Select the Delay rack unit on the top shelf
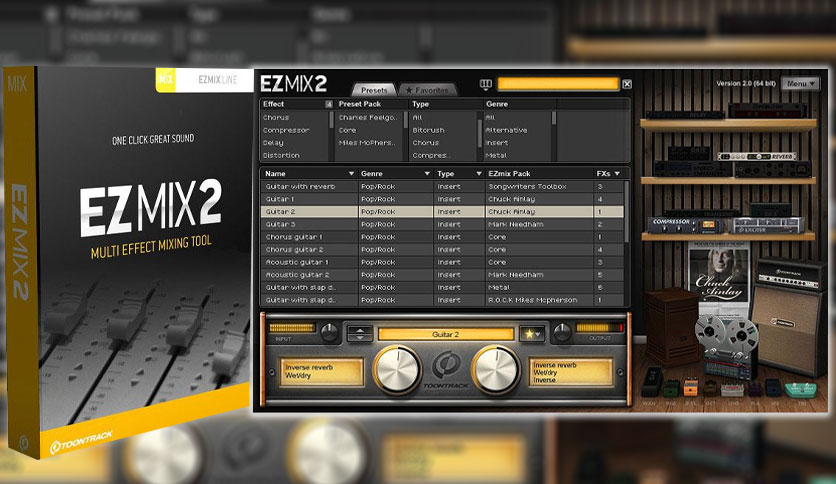The width and height of the screenshot is (836, 484). click(685, 115)
